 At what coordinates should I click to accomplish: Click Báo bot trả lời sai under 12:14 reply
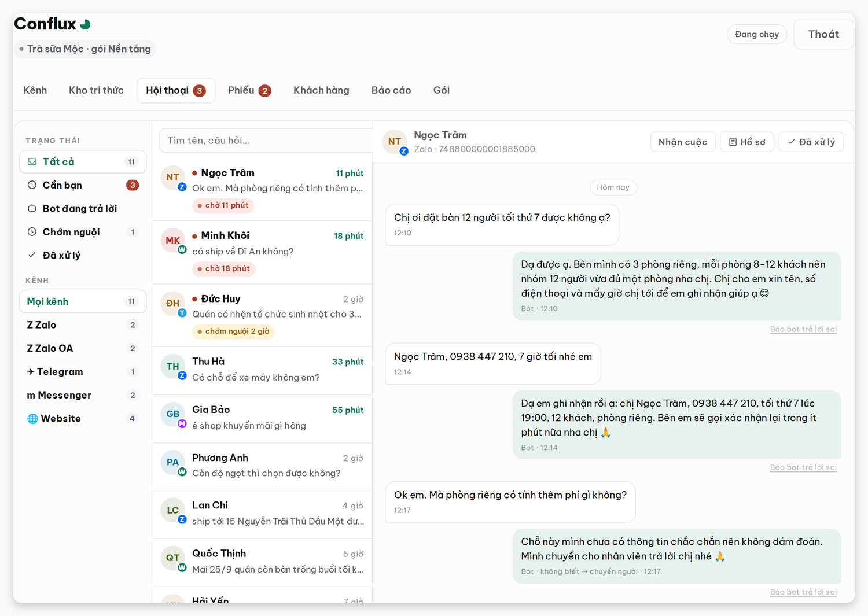point(803,467)
